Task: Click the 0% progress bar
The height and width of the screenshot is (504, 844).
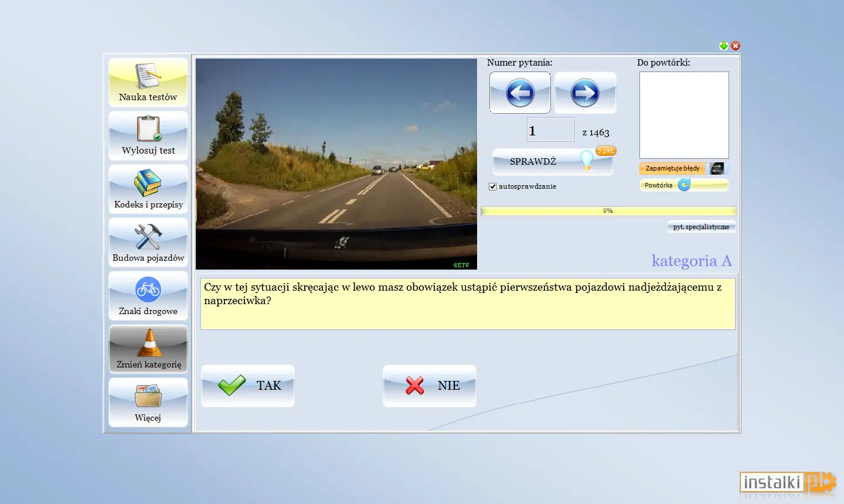Action: tap(608, 211)
